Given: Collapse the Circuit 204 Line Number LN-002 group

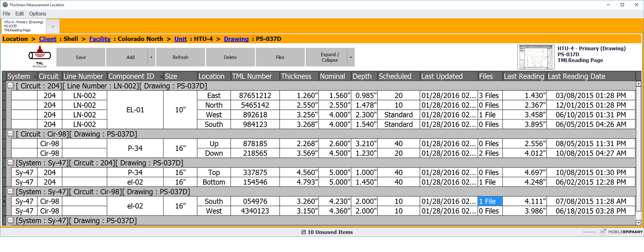Looking at the screenshot, I should 10,86.
